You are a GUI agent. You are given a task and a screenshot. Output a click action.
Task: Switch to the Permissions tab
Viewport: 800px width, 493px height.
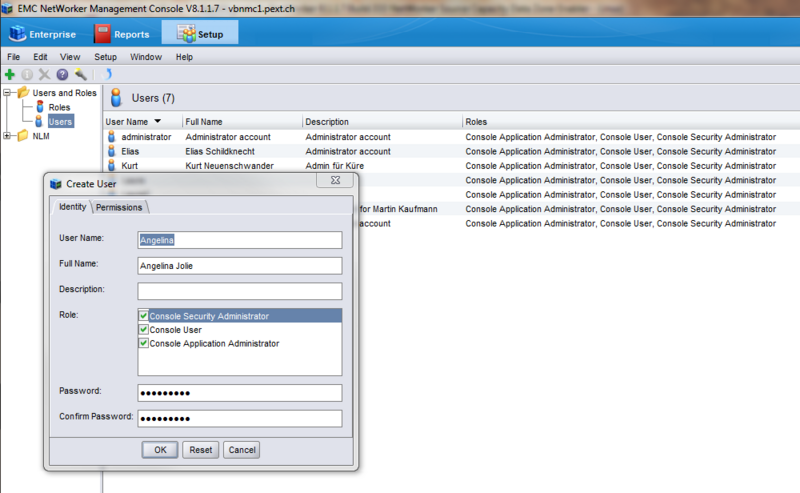(x=119, y=207)
